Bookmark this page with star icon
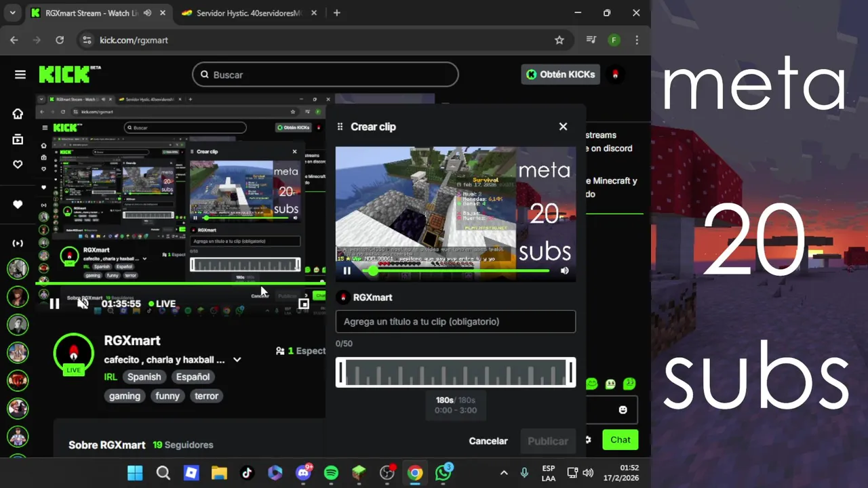The width and height of the screenshot is (868, 488). (559, 40)
